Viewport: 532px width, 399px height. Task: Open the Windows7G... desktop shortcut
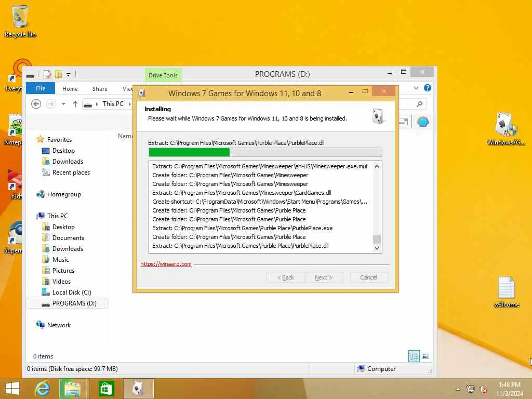506,129
